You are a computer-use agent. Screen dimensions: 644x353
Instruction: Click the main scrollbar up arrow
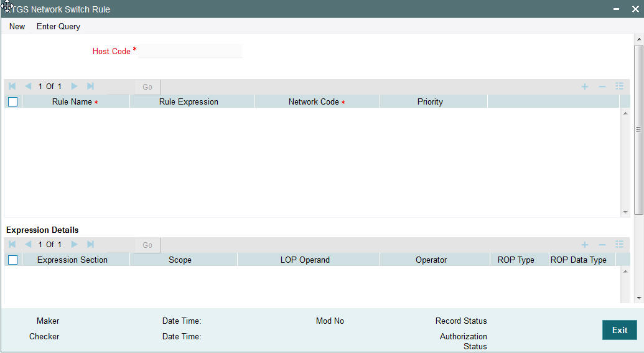[x=638, y=39]
